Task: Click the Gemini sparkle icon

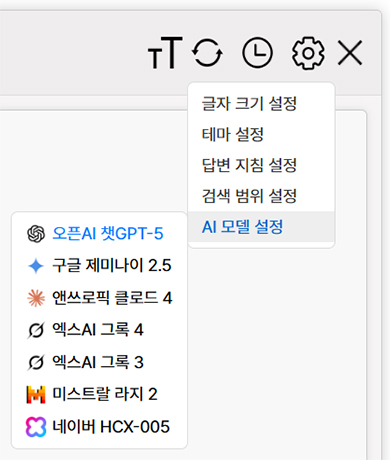Action: 36,266
